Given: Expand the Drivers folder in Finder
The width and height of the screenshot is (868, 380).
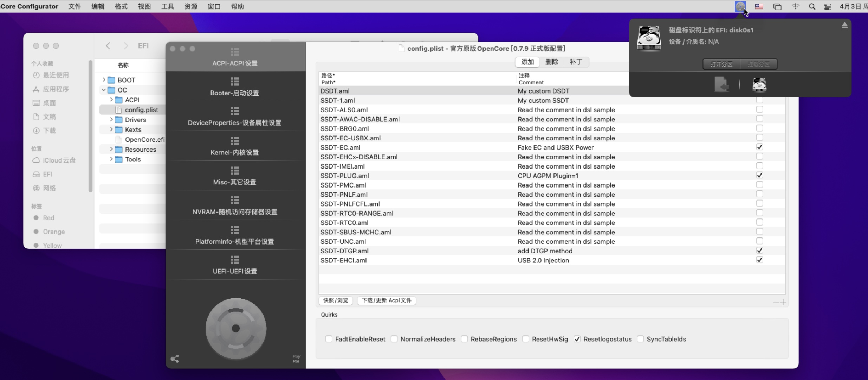Looking at the screenshot, I should pyautogui.click(x=111, y=120).
